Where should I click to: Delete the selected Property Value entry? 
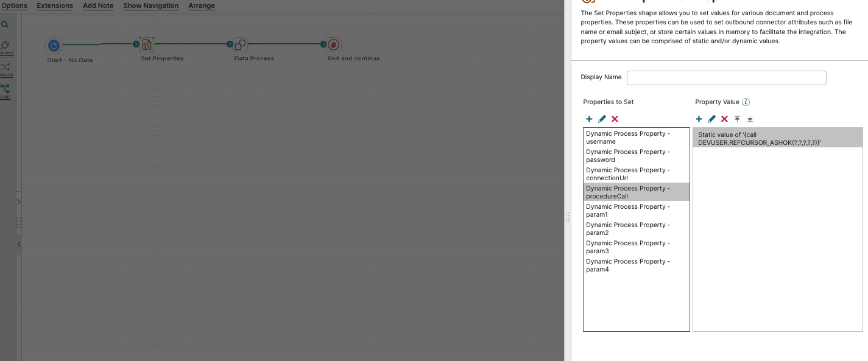coord(724,119)
